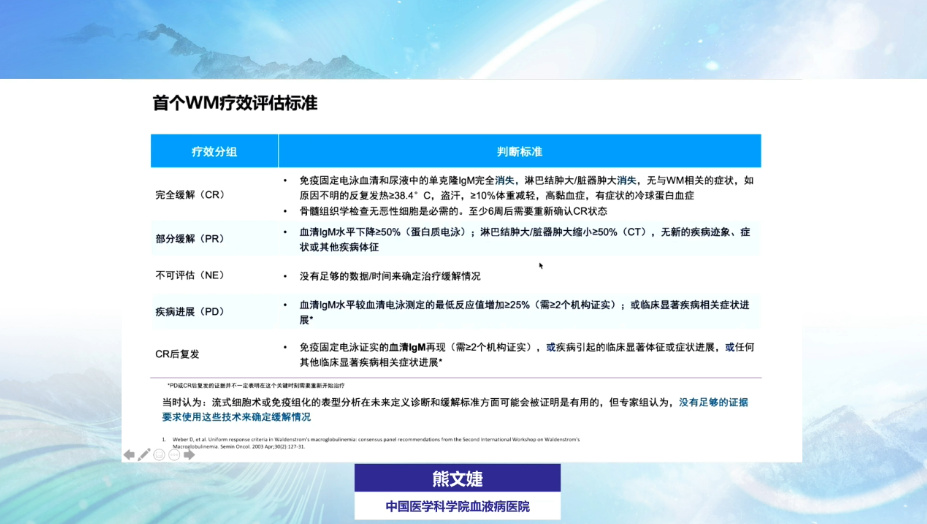Open the see-all-slides circle icon
Viewport: 927px width, 524px height.
[159, 455]
